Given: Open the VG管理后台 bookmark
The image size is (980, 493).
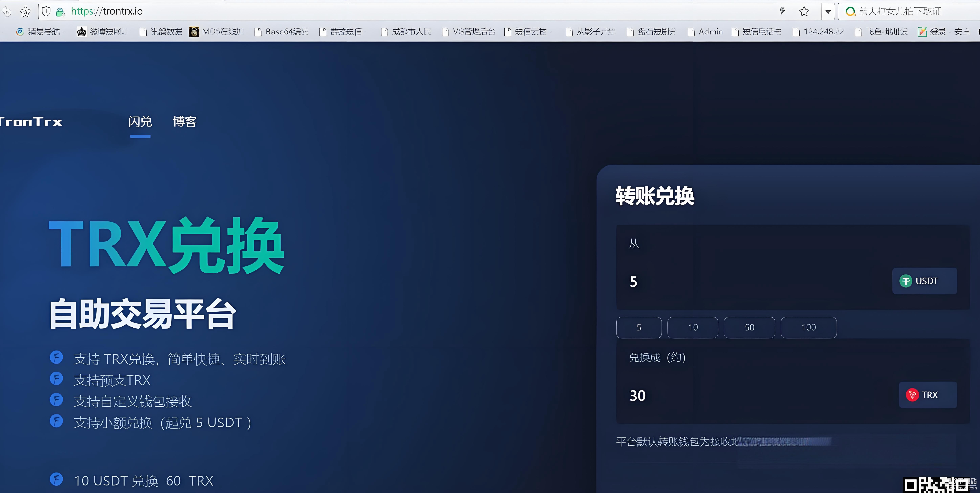Looking at the screenshot, I should 468,32.
